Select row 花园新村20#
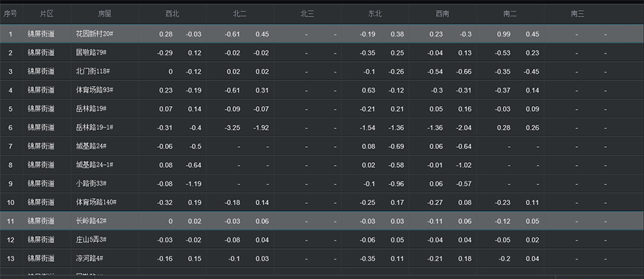The width and height of the screenshot is (644, 279). point(322,34)
